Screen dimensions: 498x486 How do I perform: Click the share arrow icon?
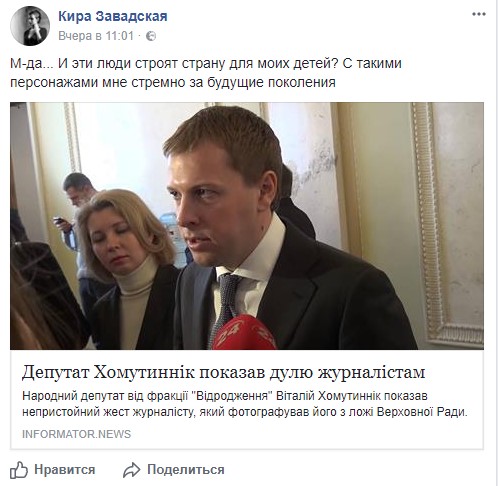click(131, 470)
